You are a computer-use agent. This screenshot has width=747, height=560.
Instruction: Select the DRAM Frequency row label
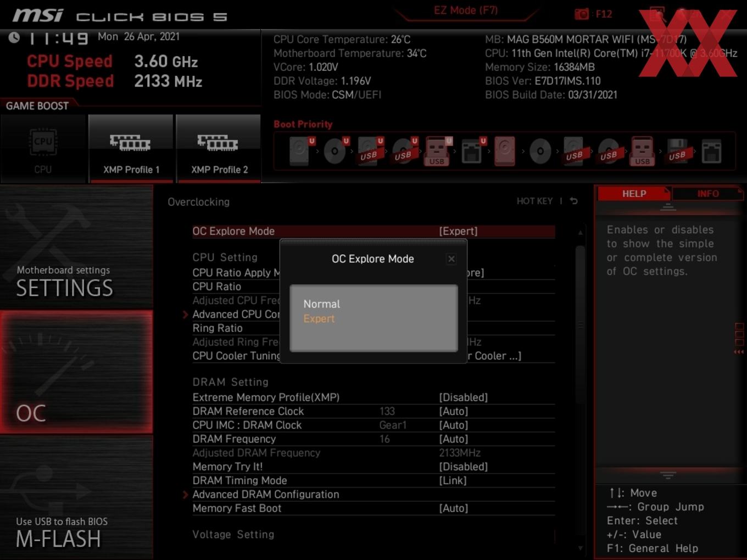(x=234, y=439)
